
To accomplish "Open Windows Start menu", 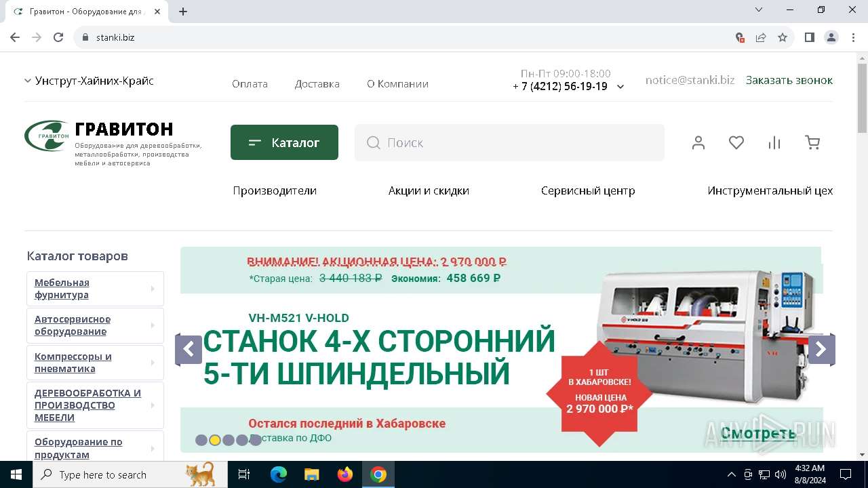I will pyautogui.click(x=16, y=474).
